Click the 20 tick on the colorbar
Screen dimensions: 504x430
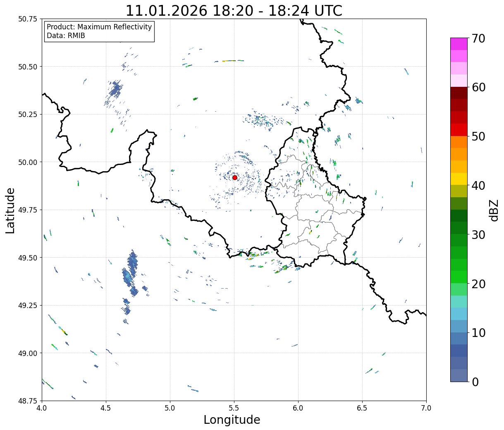pyautogui.click(x=478, y=284)
